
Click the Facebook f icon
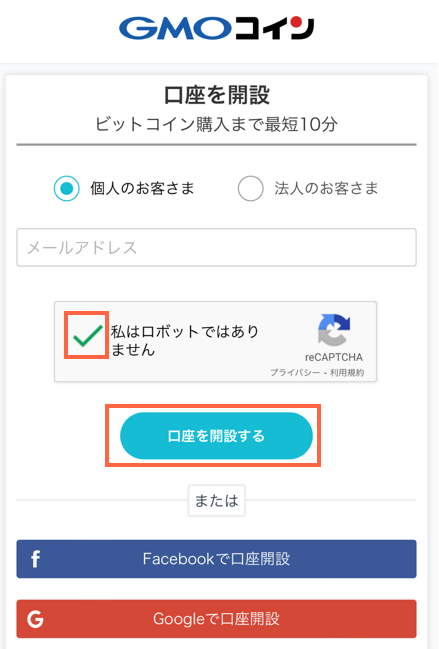pyautogui.click(x=36, y=559)
